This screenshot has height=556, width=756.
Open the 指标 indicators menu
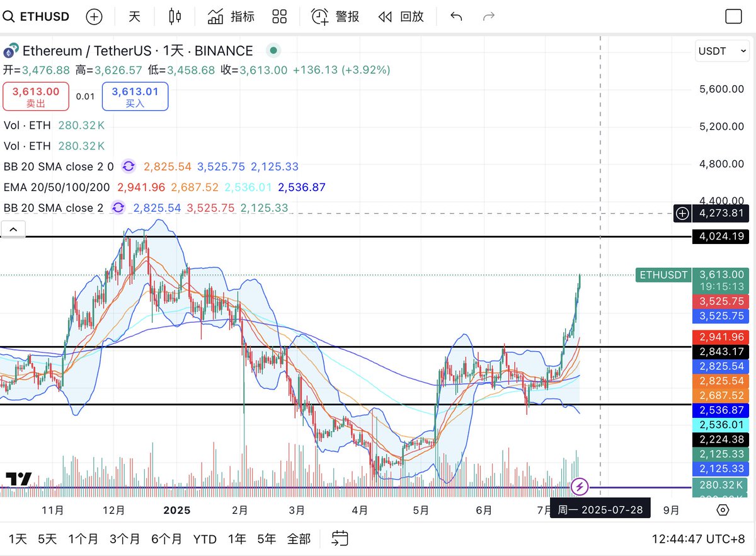(x=231, y=16)
